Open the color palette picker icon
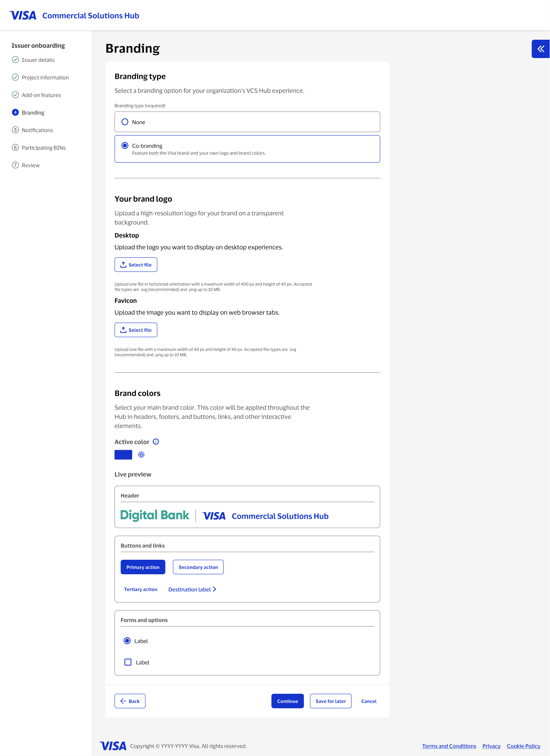Screen dimensions: 550x756 (141, 455)
